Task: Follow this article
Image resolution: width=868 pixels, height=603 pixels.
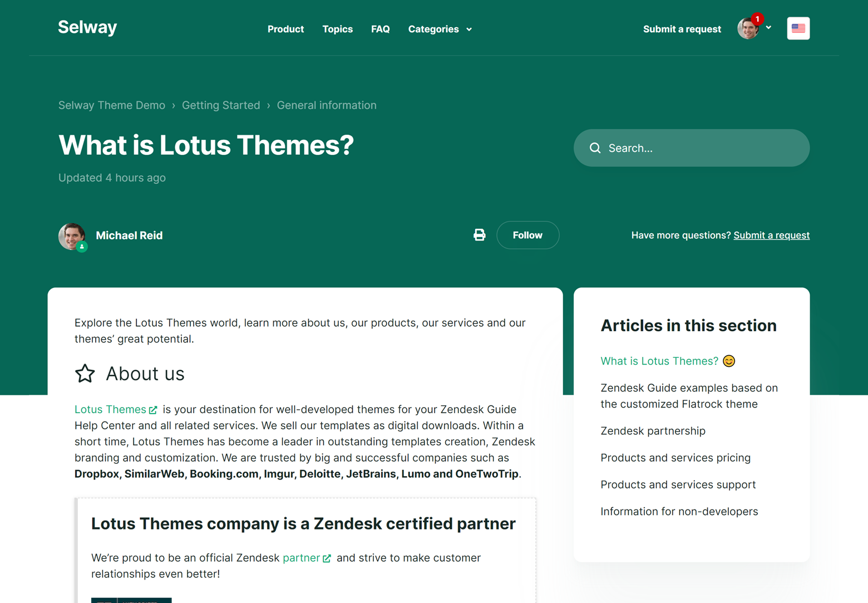Action: (x=527, y=235)
